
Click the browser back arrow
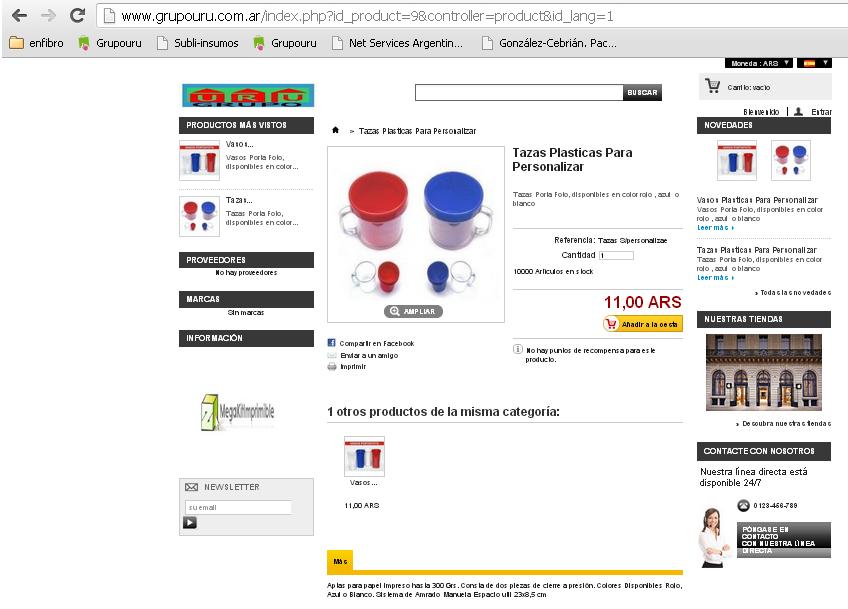pyautogui.click(x=19, y=16)
